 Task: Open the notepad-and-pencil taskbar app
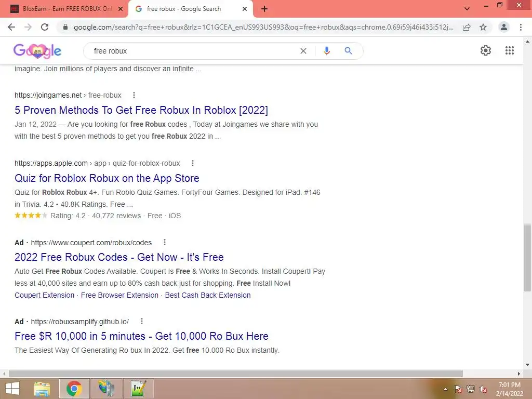(x=139, y=389)
